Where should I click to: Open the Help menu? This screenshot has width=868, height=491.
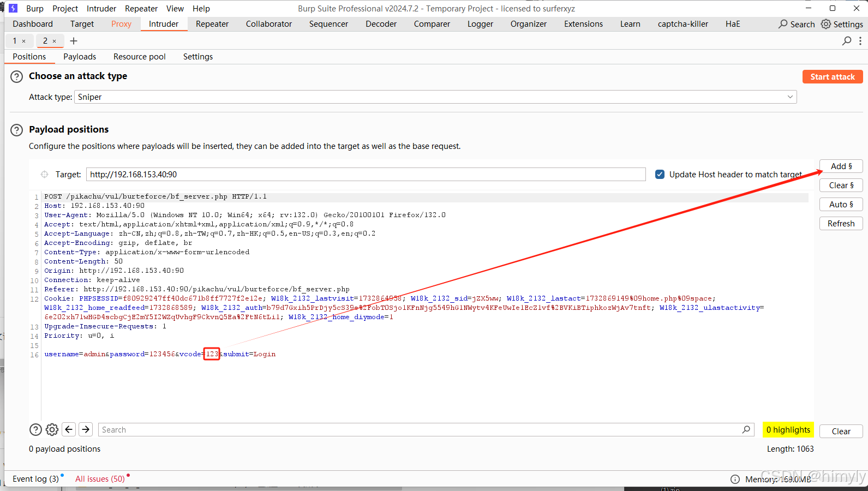(x=201, y=9)
